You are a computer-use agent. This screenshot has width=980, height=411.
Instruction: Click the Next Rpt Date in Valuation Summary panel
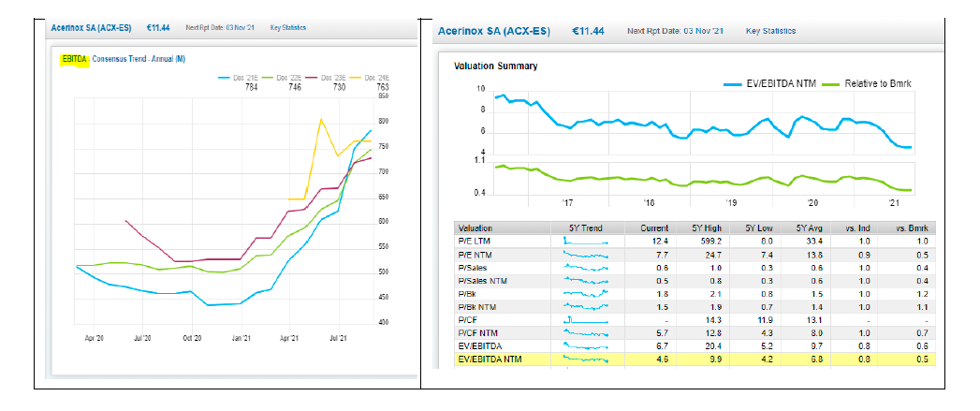(x=675, y=31)
